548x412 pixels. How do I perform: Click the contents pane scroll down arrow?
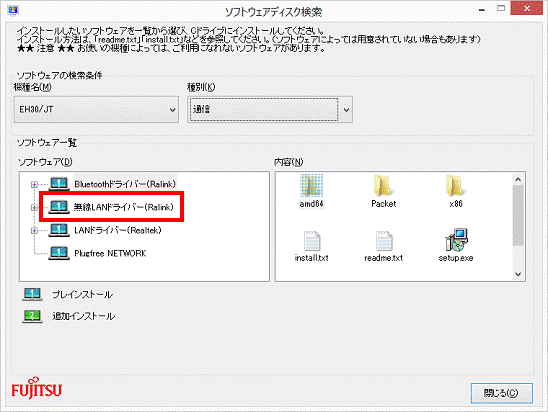(x=518, y=274)
